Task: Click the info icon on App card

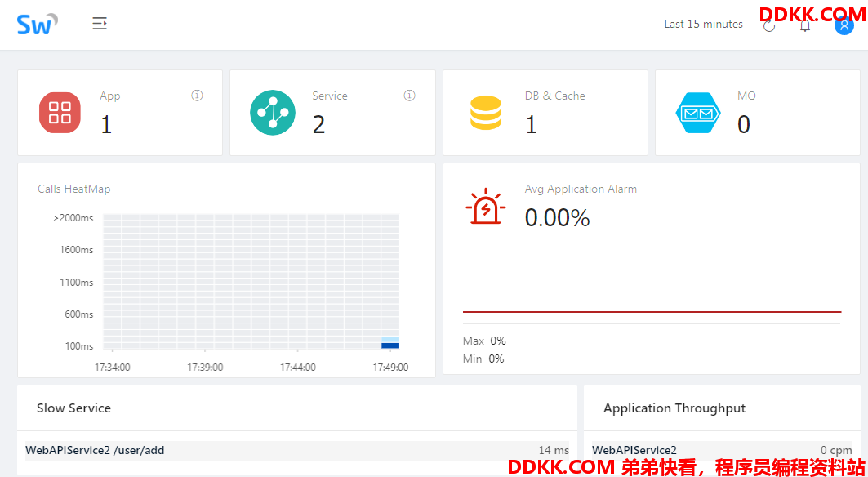Action: coord(197,96)
